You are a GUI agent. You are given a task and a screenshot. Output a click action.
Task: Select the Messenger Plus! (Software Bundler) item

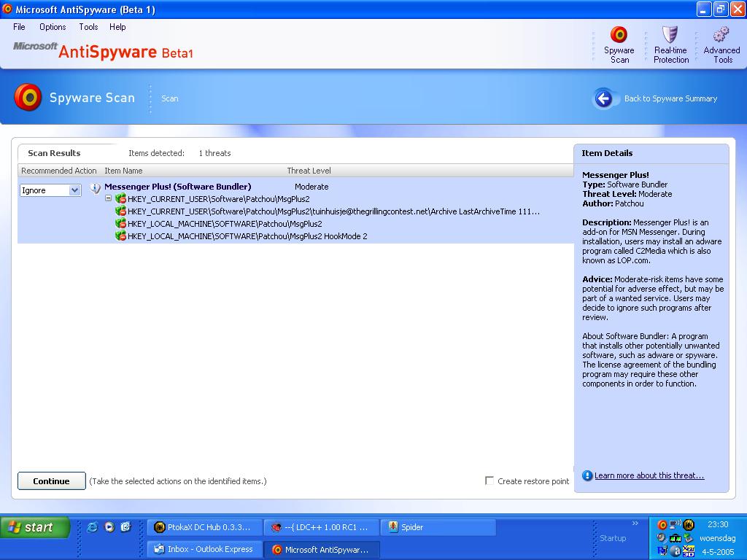pyautogui.click(x=178, y=187)
